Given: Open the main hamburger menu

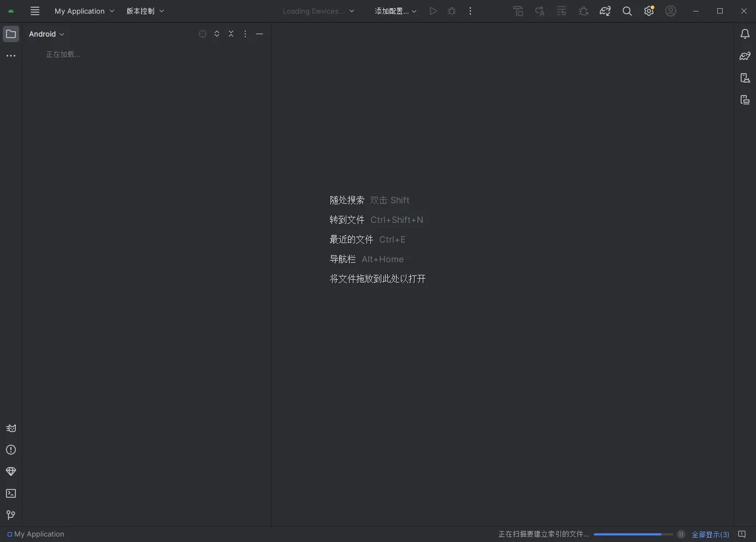Looking at the screenshot, I should click(x=34, y=11).
